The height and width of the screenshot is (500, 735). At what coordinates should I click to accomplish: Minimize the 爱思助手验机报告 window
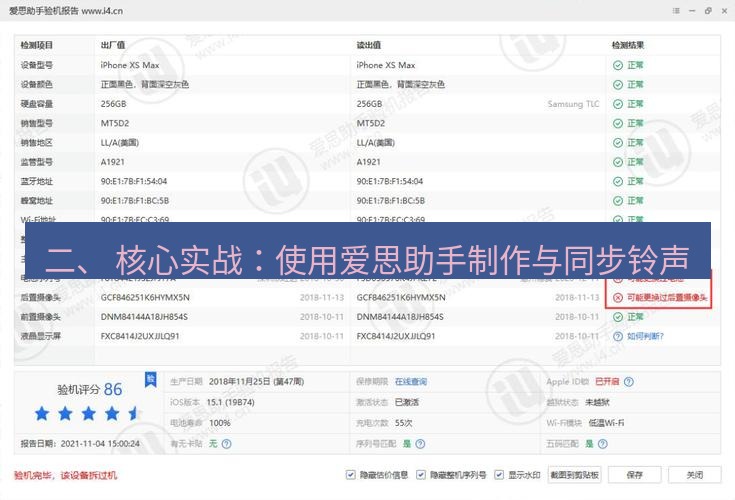click(692, 10)
